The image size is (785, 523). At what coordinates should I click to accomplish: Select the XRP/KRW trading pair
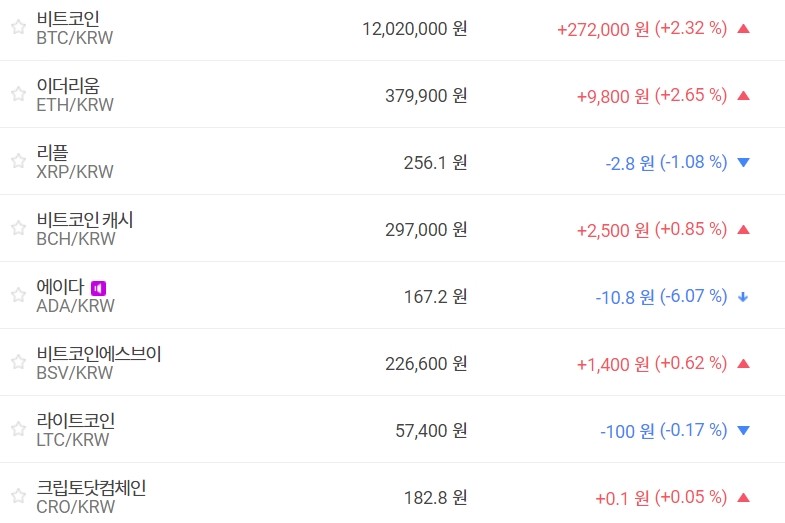pyautogui.click(x=75, y=172)
